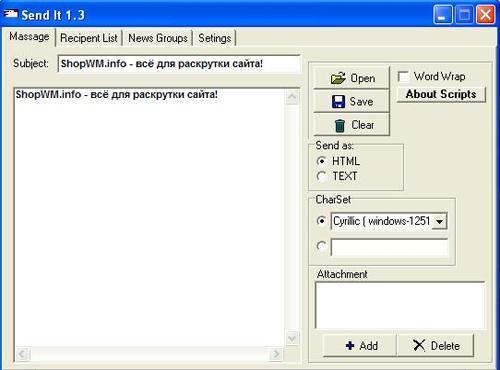Click the Save floppy disk button
Screen dimensions: 500x370
pos(351,101)
